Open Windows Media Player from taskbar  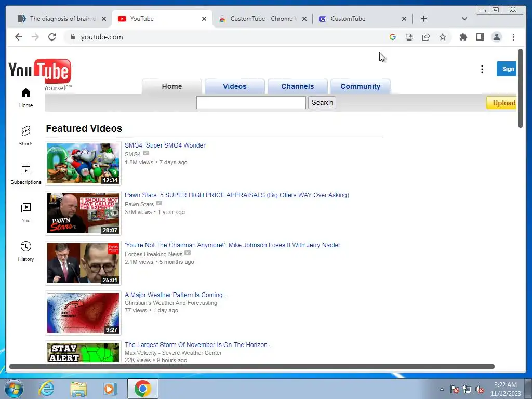tap(110, 389)
